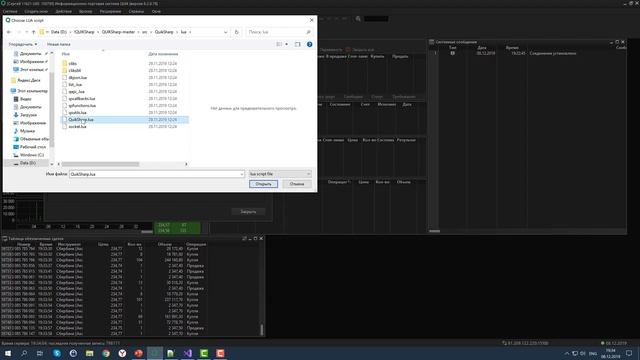
Task: Click Отмена in file dialog
Action: (297, 184)
